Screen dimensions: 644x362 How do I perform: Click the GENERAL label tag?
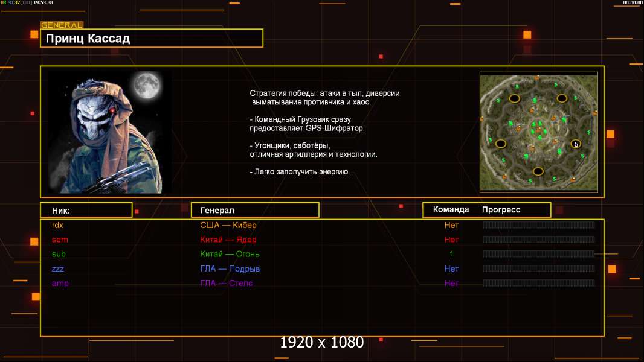tap(62, 25)
